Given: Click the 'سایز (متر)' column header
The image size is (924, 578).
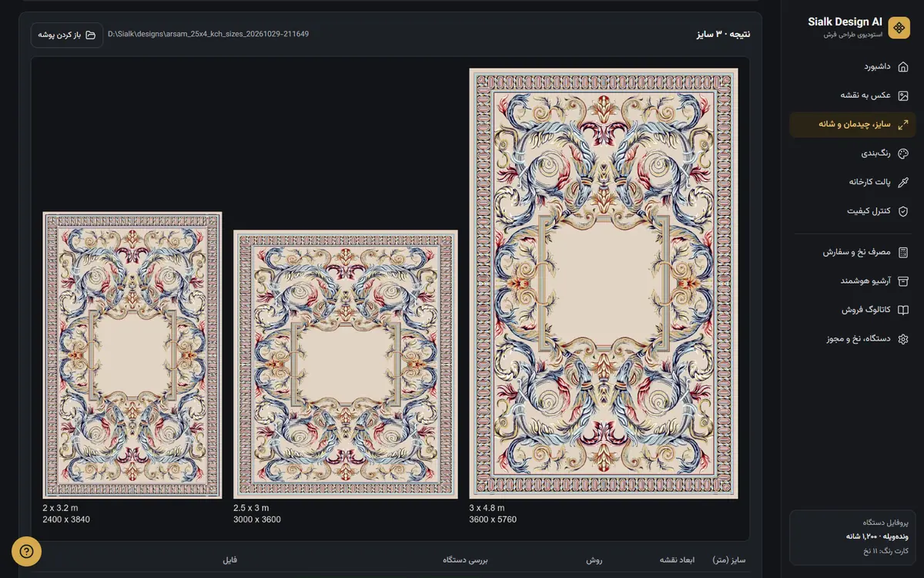Looking at the screenshot, I should (x=728, y=560).
